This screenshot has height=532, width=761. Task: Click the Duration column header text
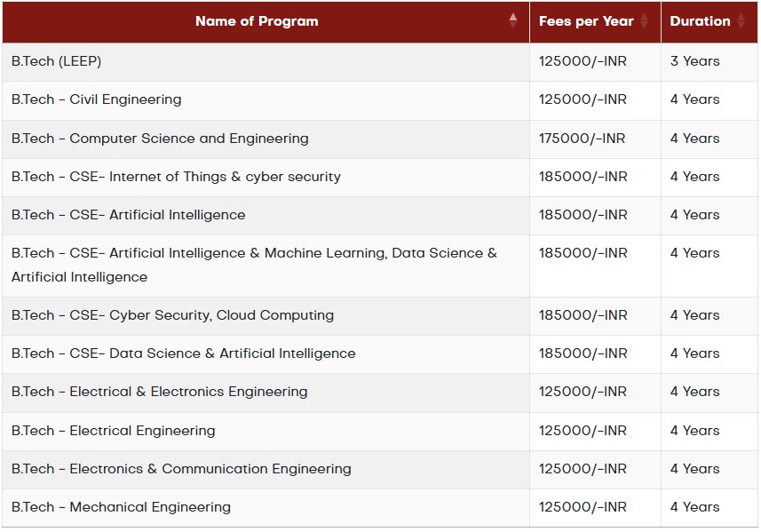coord(700,21)
